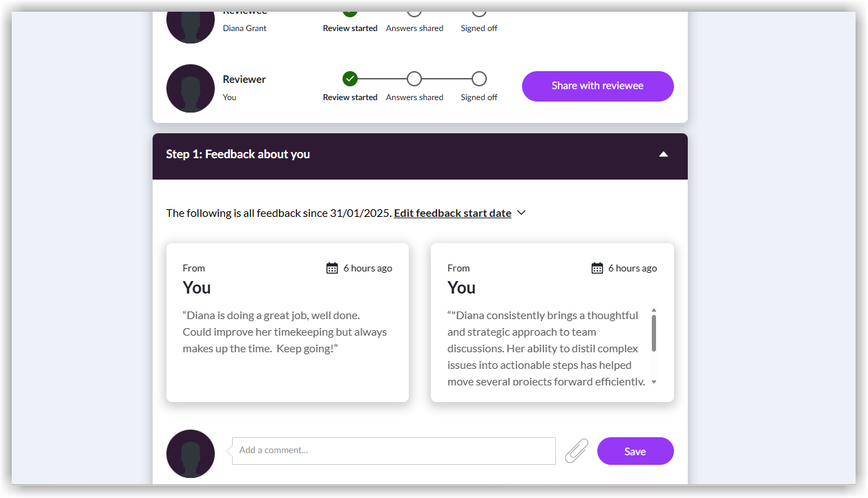The height and width of the screenshot is (498, 868).
Task: Click Diana Grant's reviewee avatar
Action: click(x=191, y=21)
